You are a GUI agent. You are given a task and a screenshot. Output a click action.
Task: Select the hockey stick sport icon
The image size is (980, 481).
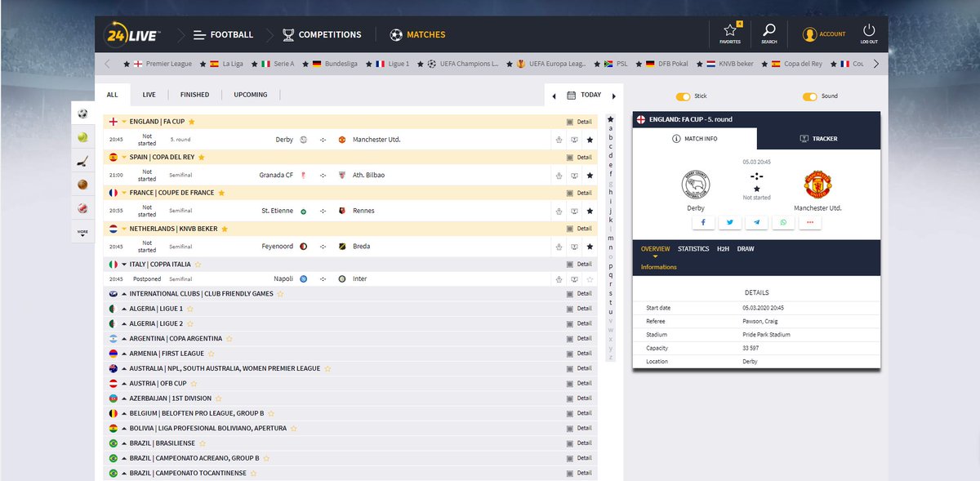82,162
